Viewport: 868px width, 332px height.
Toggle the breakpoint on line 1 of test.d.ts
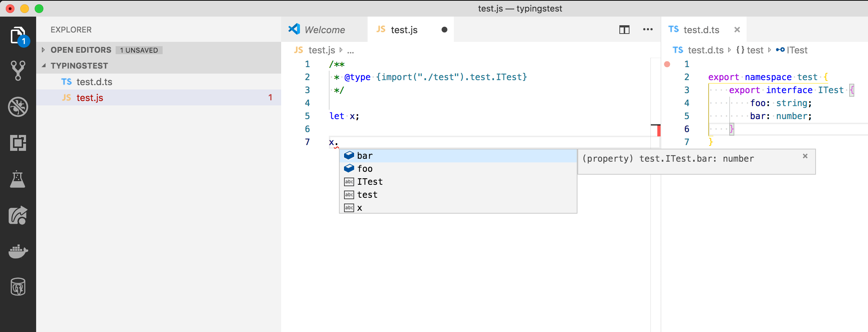(667, 64)
